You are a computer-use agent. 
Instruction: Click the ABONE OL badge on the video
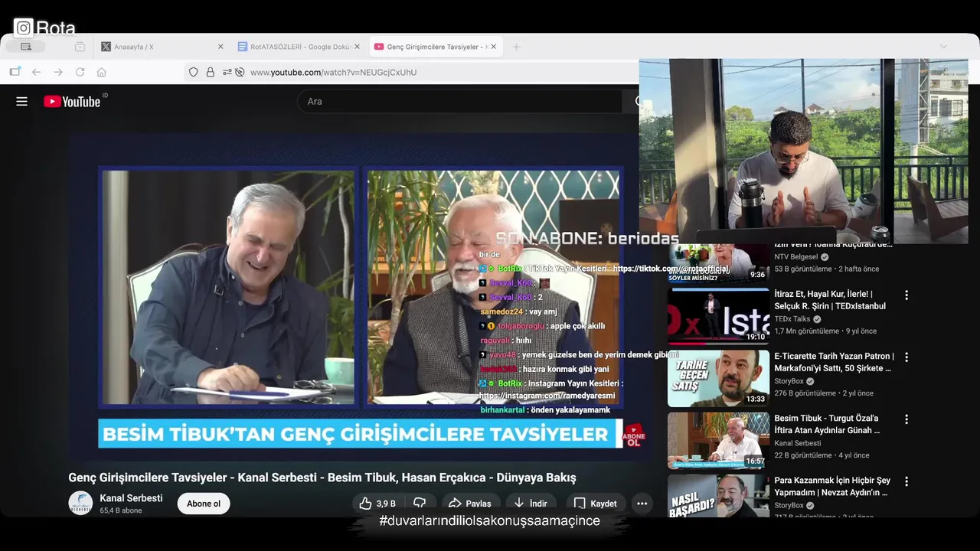point(634,435)
